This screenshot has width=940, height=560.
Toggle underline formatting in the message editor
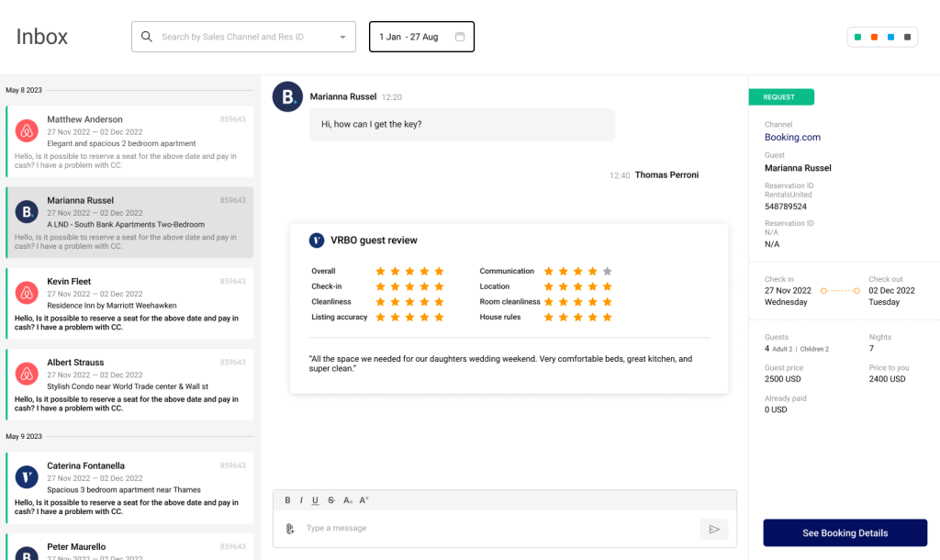click(x=316, y=500)
